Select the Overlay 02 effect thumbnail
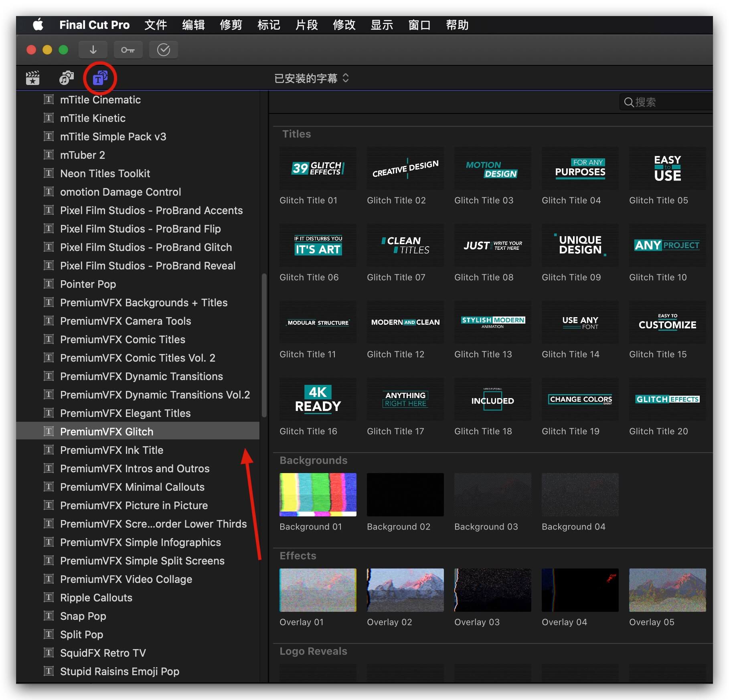This screenshot has height=700, width=729. coord(405,590)
